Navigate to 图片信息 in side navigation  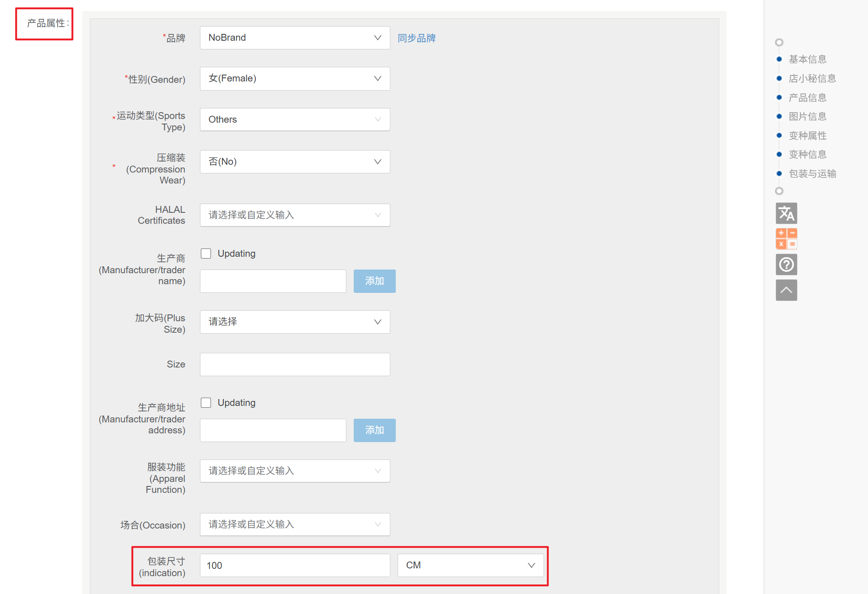(x=807, y=117)
